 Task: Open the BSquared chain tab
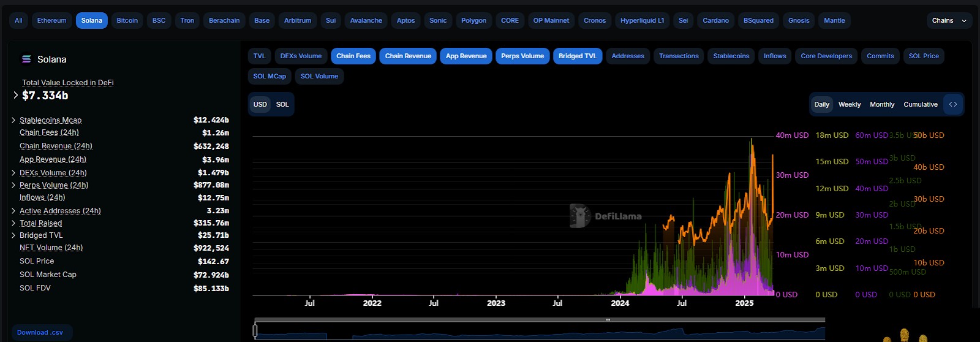(758, 20)
